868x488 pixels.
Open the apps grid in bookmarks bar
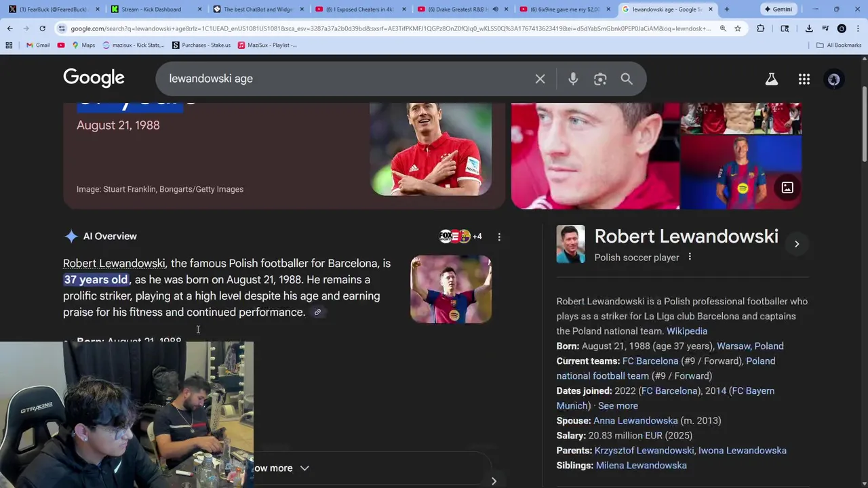point(9,45)
